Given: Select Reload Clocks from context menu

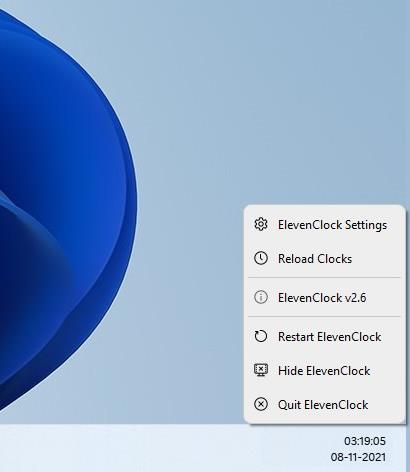Looking at the screenshot, I should tap(325, 258).
